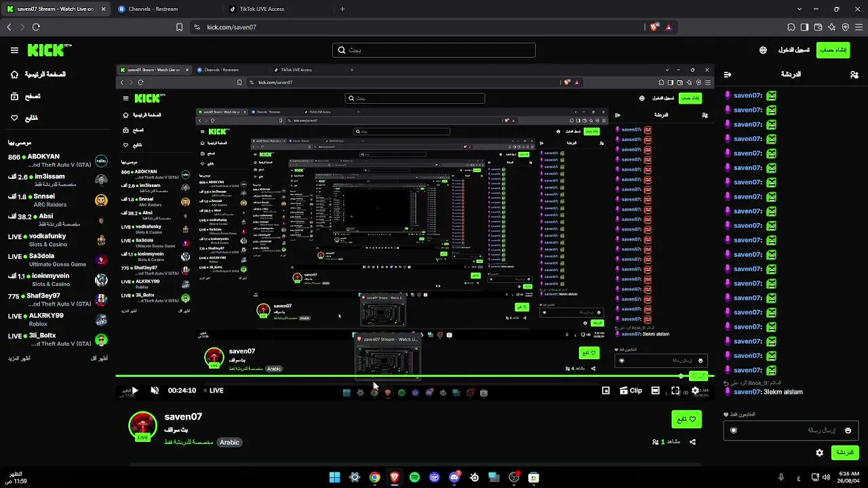Open Spotify from the taskbar

414,478
